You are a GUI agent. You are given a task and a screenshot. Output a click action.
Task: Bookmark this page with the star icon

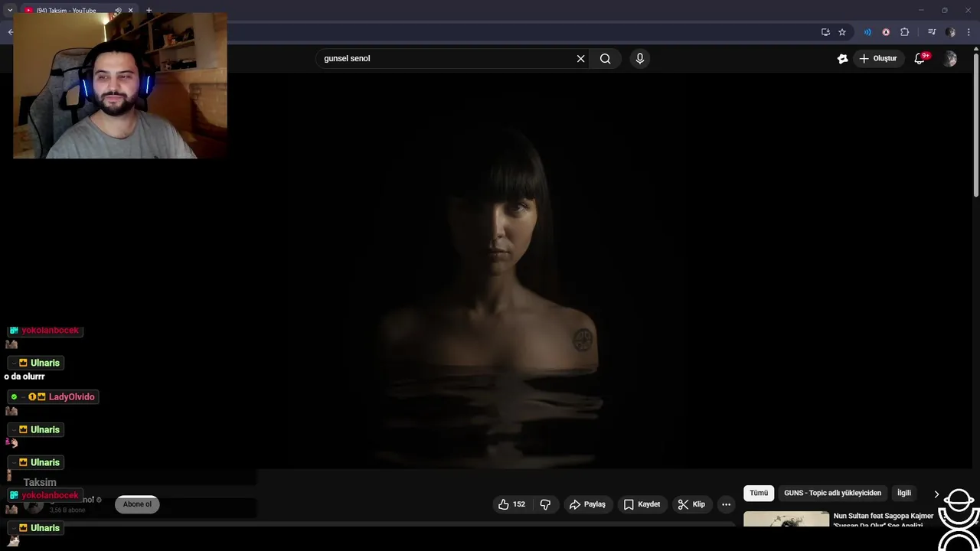tap(842, 32)
